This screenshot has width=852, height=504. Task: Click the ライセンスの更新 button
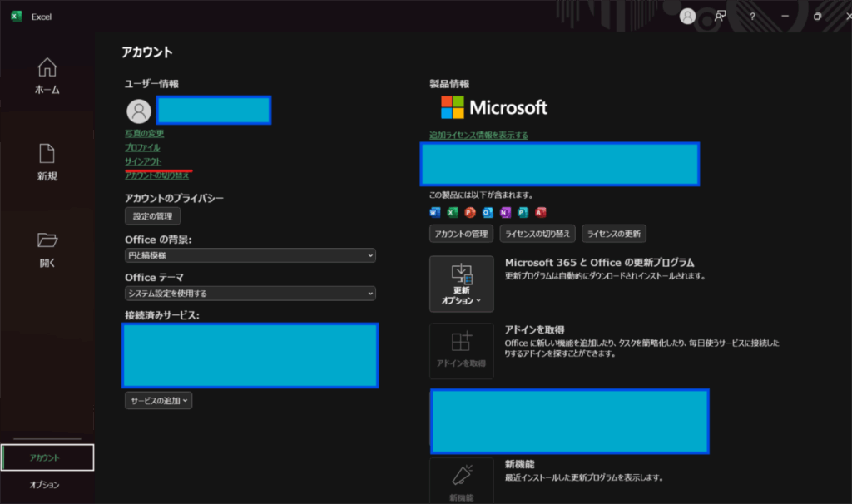(614, 234)
